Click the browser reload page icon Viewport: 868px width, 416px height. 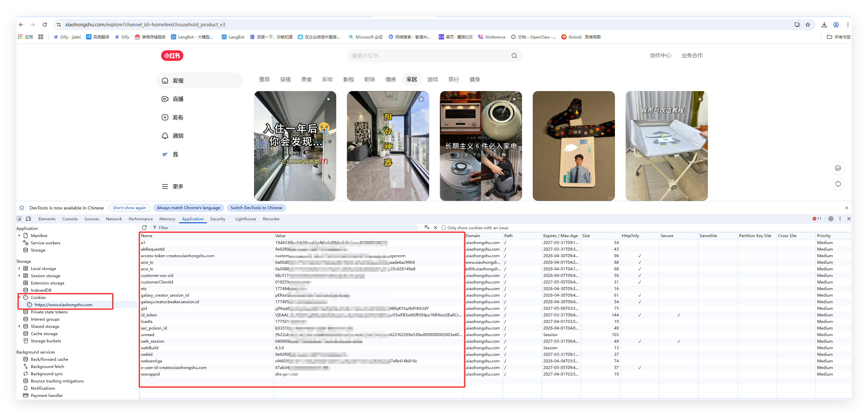(44, 25)
